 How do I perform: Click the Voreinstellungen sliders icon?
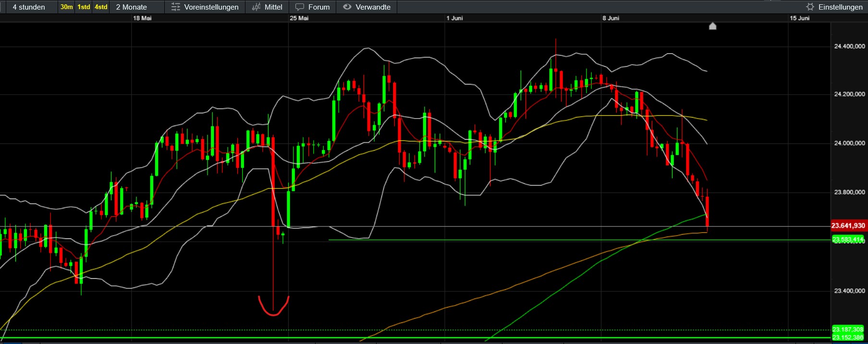tap(176, 7)
